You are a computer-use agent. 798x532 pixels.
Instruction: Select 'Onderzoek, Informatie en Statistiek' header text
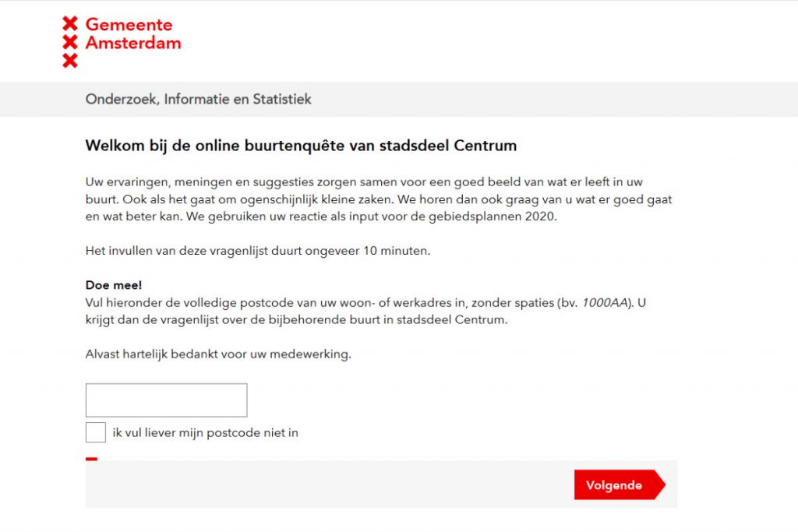(x=199, y=99)
